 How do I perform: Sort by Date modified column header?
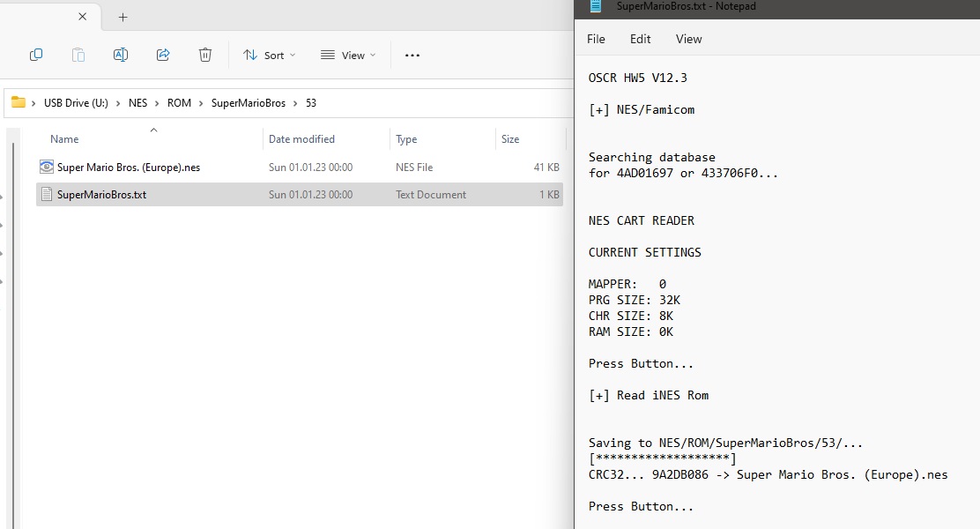[302, 138]
